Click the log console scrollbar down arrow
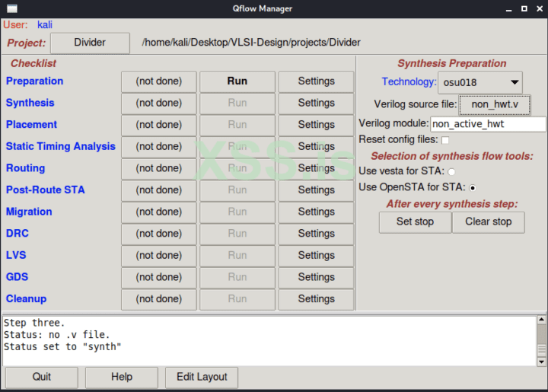 [x=540, y=362]
